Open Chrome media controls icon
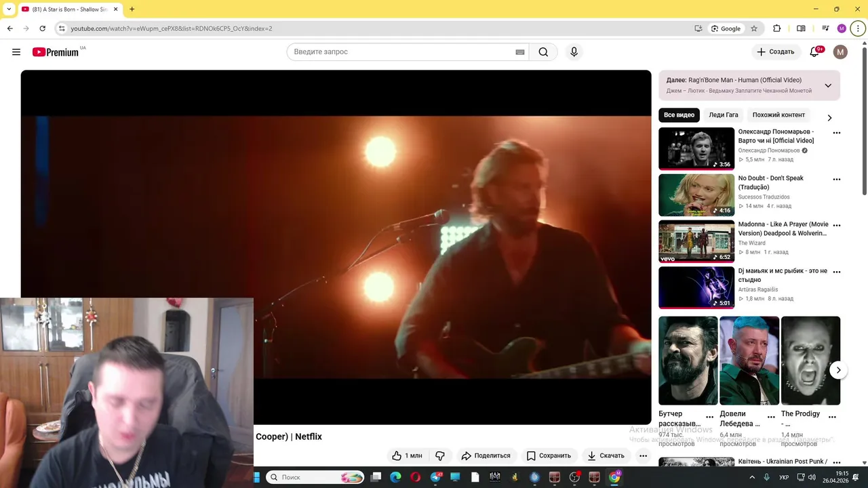The width and height of the screenshot is (868, 488). (x=825, y=28)
